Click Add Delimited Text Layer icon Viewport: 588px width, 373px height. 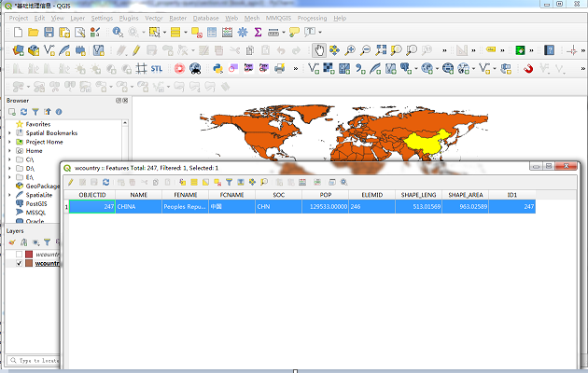[360, 68]
